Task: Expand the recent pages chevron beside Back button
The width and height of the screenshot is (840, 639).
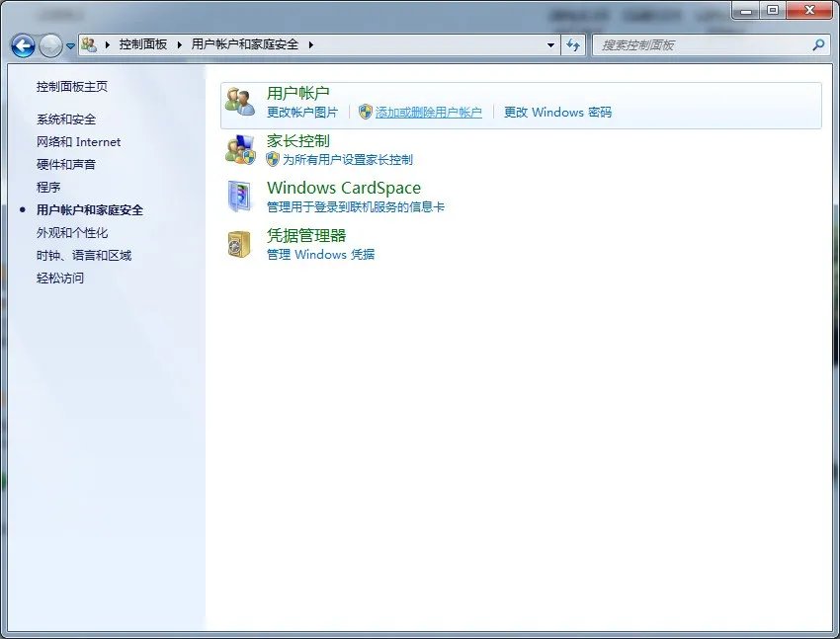Action: [x=71, y=44]
